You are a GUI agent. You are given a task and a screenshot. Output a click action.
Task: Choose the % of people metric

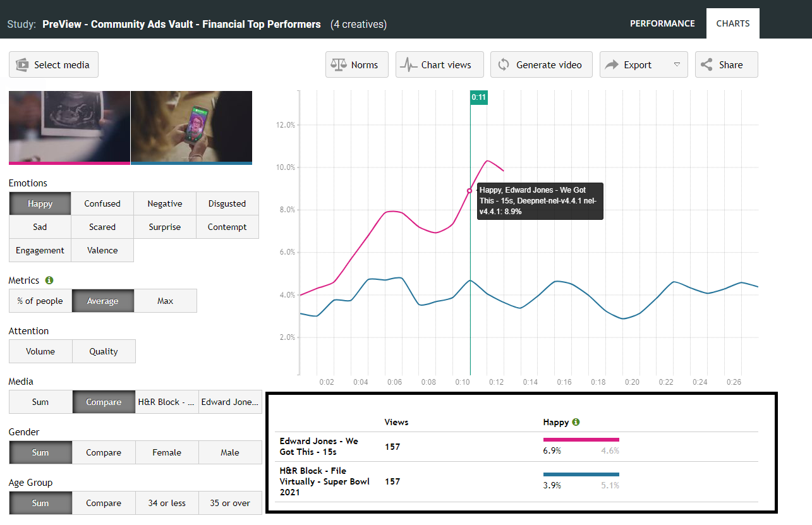click(x=40, y=301)
